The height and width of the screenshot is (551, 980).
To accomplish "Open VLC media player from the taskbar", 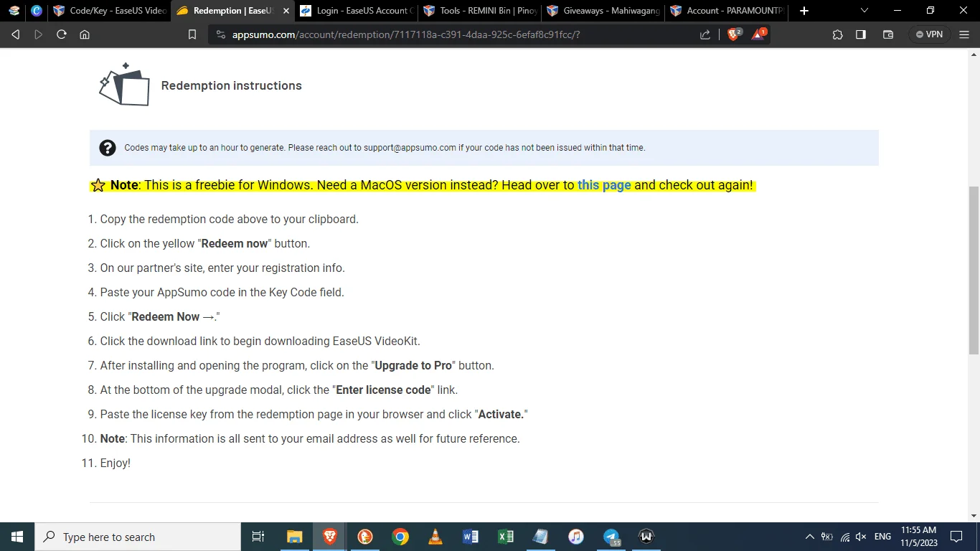I will click(x=435, y=537).
